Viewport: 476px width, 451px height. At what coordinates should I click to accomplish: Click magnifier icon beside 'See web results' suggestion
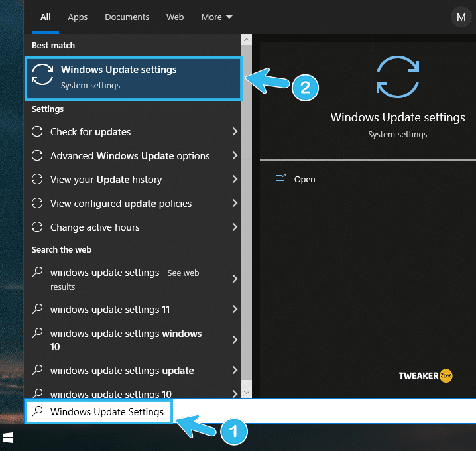pos(37,272)
